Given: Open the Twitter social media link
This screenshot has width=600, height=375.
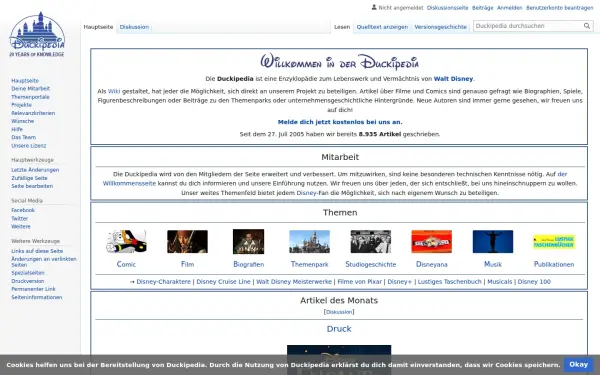Looking at the screenshot, I should 20,218.
